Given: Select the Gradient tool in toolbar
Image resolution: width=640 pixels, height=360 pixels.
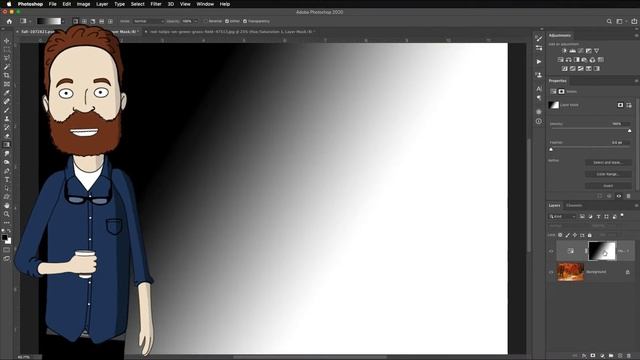Looking at the screenshot, I should (7, 145).
